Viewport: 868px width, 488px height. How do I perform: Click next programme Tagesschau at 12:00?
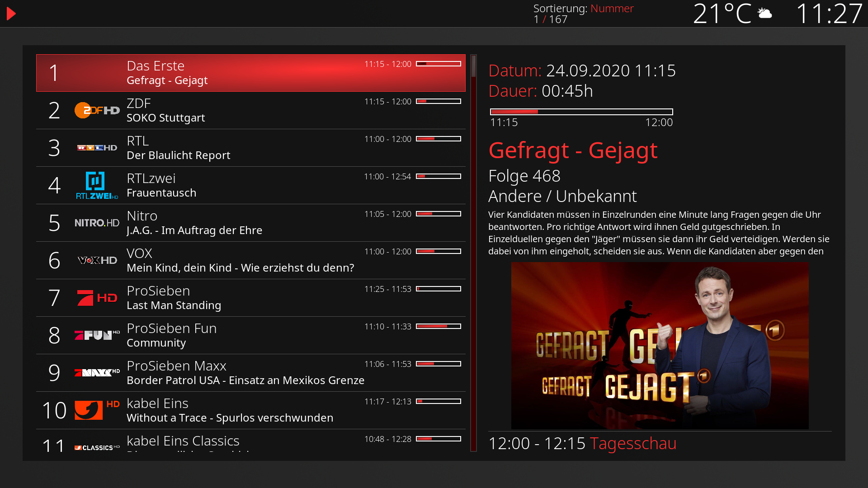click(582, 443)
